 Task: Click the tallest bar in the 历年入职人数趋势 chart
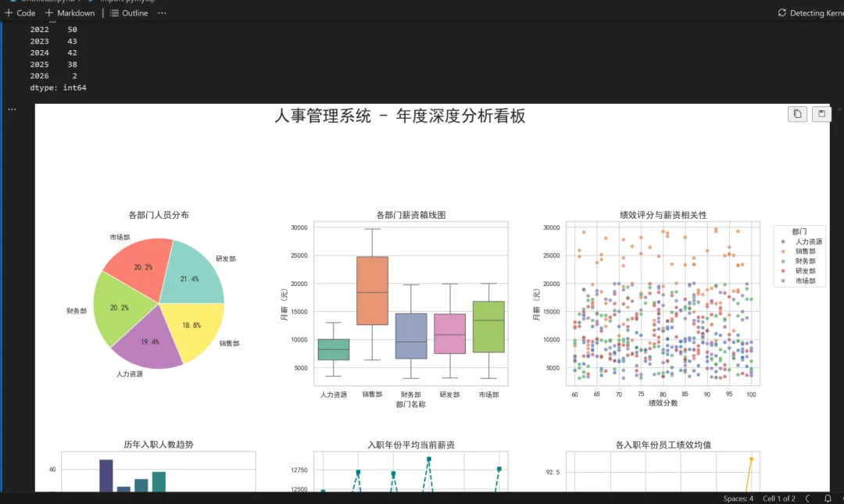point(106,475)
